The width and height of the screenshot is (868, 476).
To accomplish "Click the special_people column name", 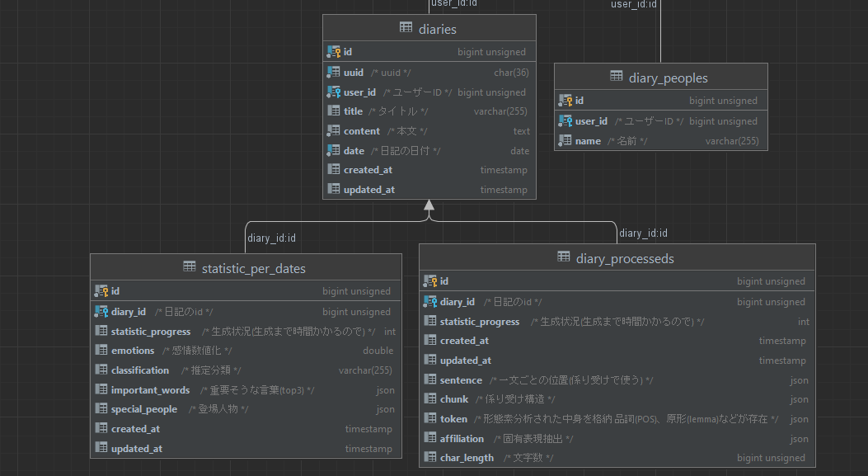I will [x=144, y=409].
